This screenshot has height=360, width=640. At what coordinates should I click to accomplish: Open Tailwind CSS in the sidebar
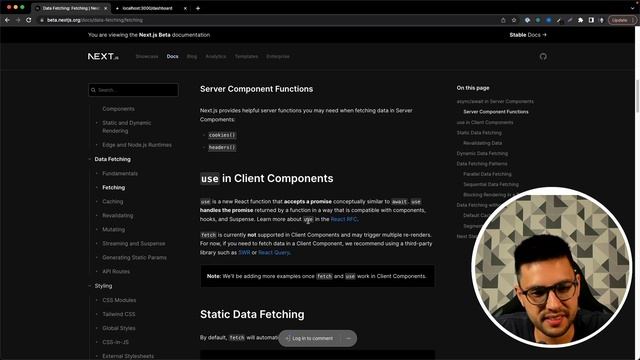[x=119, y=314]
